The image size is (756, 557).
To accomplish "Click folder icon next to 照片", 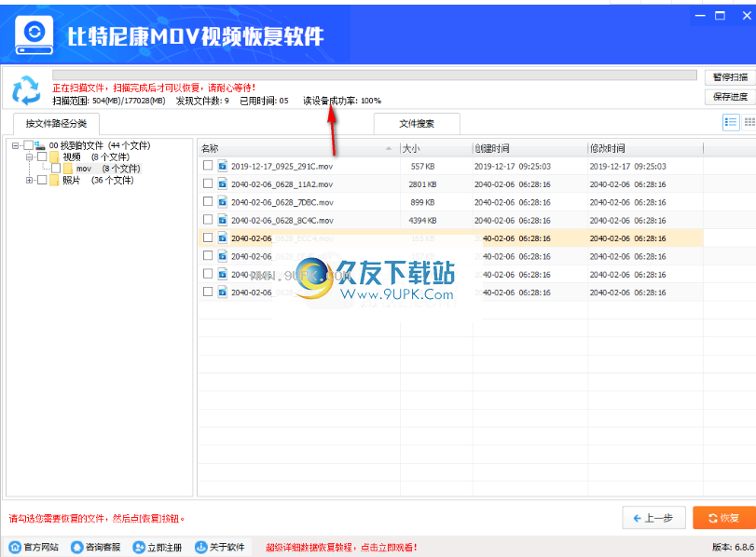I will click(54, 180).
